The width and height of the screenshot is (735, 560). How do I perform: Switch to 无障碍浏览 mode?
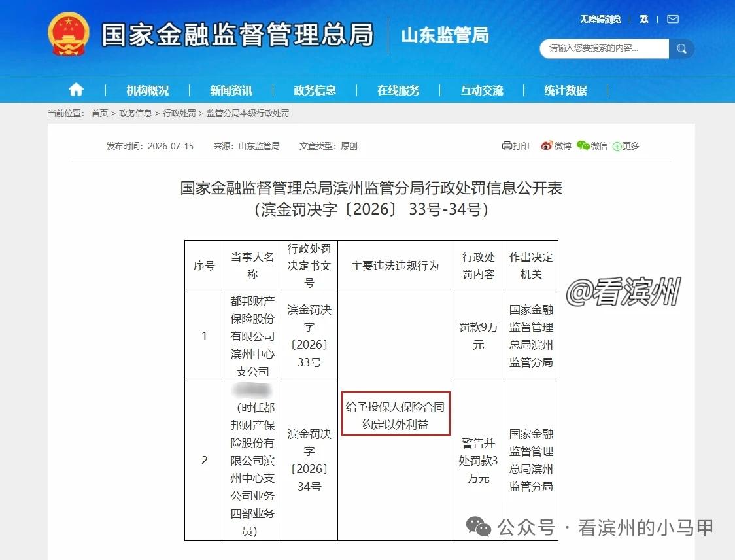point(600,19)
